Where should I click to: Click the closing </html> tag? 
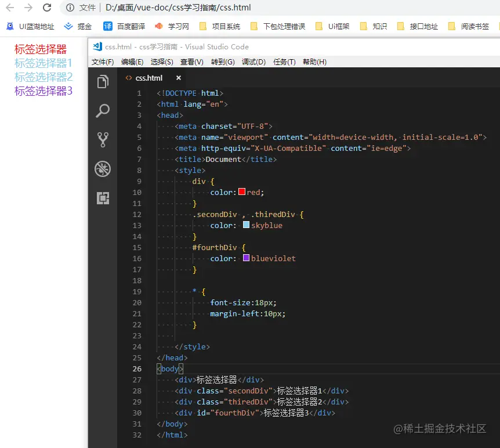(172, 435)
